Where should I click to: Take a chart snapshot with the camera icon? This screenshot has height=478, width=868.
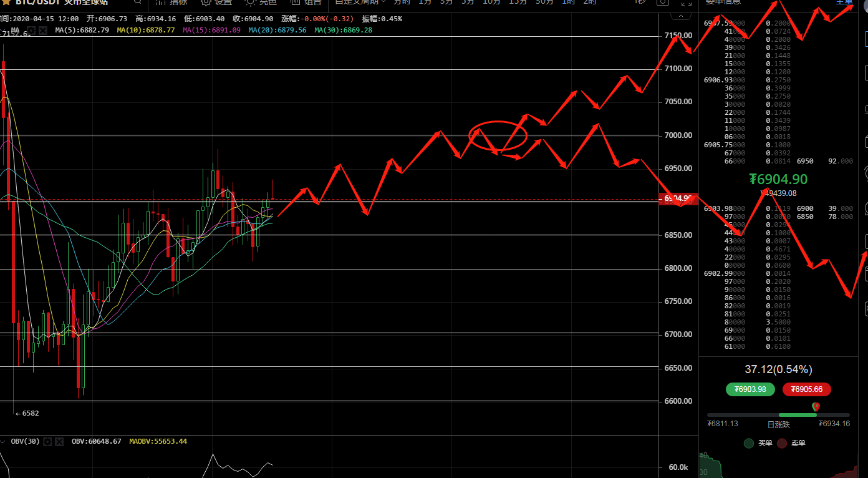point(663,2)
